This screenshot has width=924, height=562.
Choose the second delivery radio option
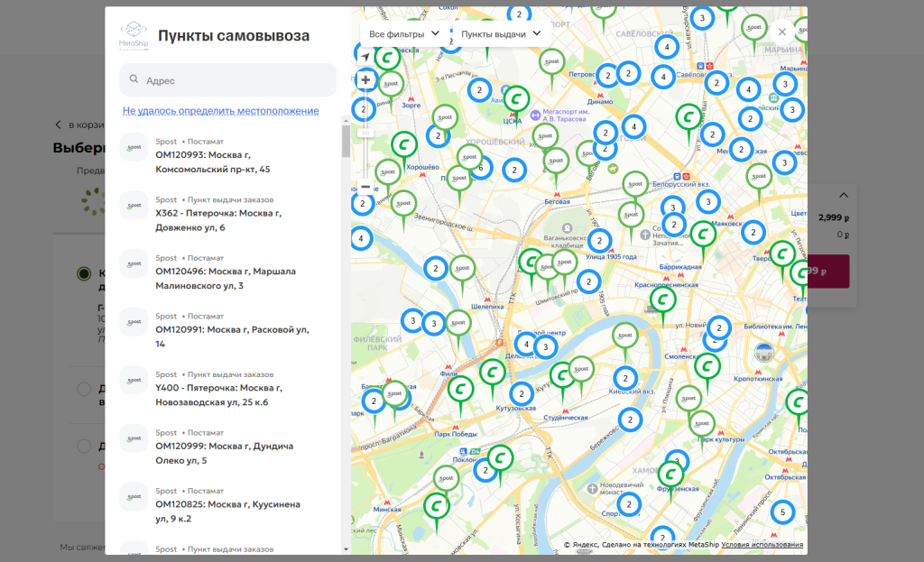pos(84,389)
